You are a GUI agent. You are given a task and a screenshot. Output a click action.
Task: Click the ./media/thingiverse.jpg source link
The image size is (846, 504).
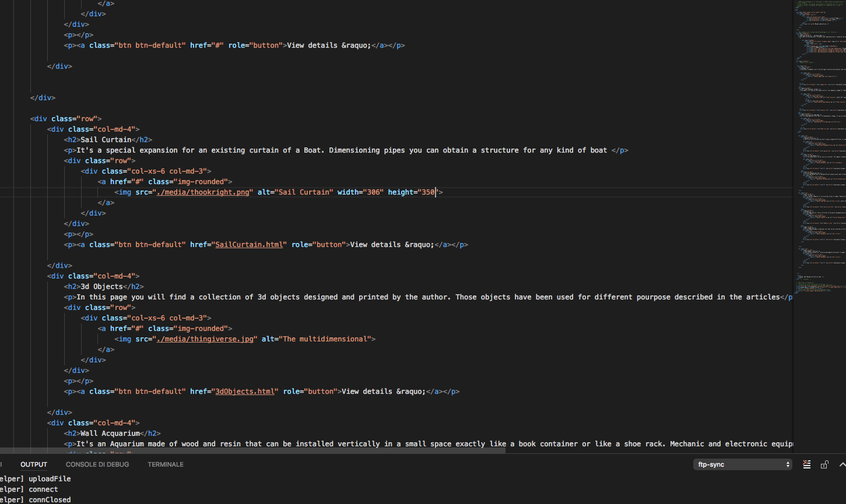point(205,339)
